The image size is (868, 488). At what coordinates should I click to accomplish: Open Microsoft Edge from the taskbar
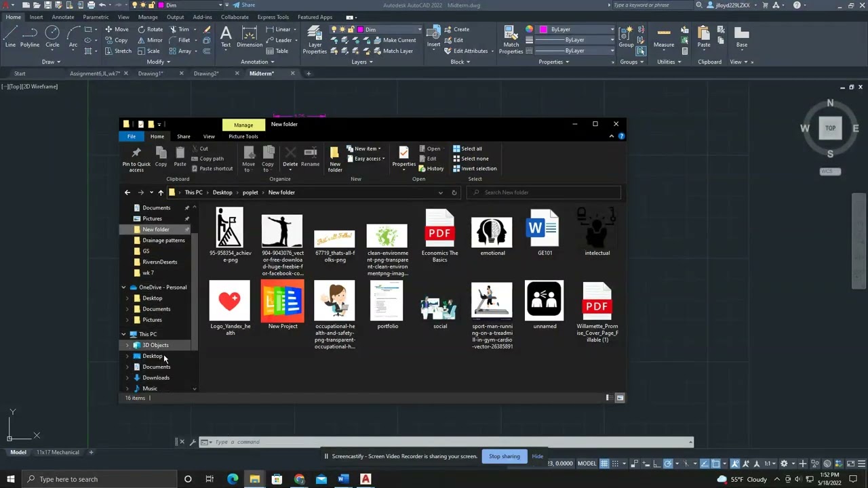[233, 479]
